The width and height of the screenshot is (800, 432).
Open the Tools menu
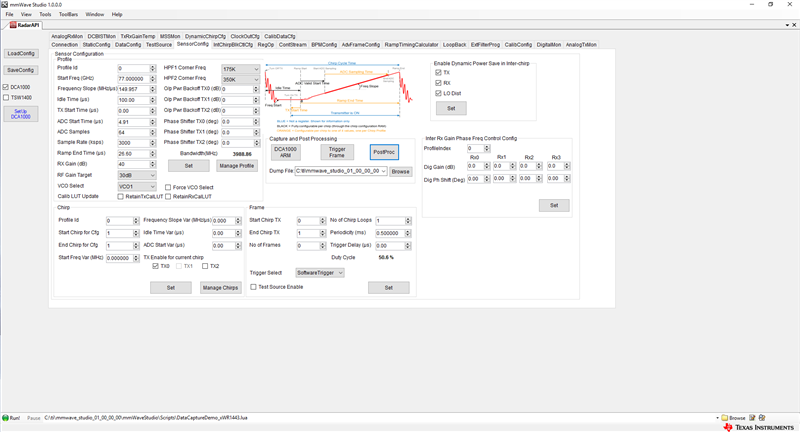click(x=45, y=14)
